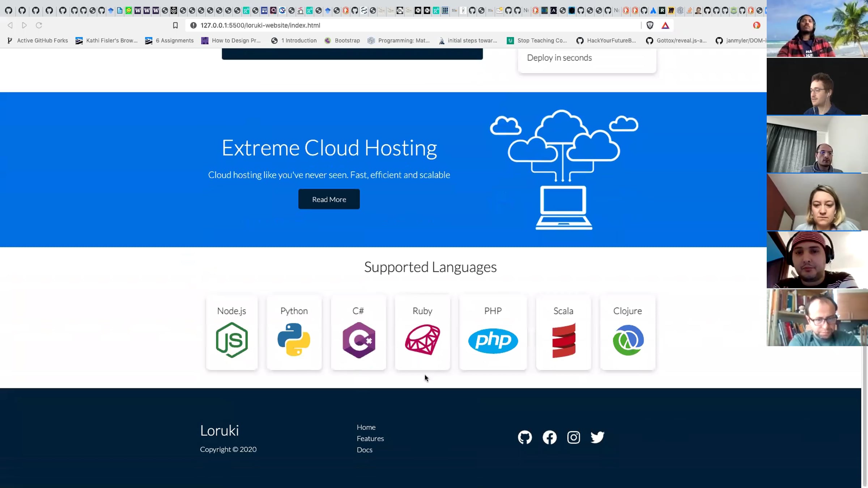Open the Bootstrap bookmark
The width and height of the screenshot is (868, 488).
point(342,40)
